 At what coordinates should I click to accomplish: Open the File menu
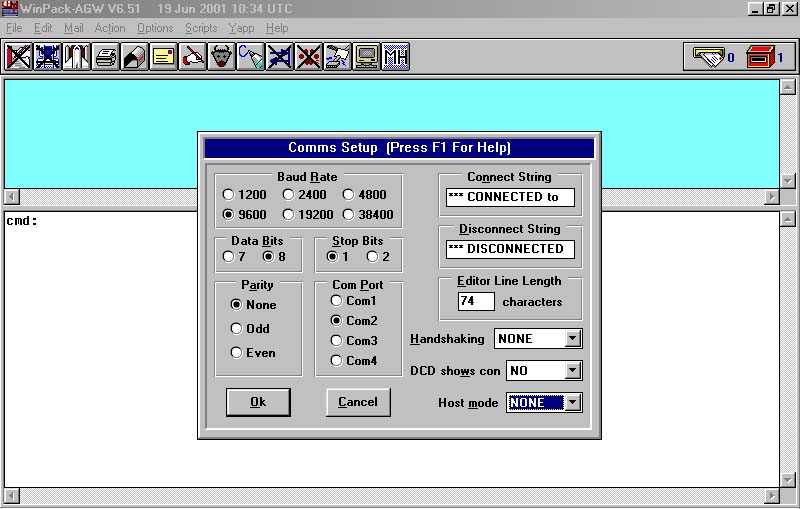[x=14, y=28]
